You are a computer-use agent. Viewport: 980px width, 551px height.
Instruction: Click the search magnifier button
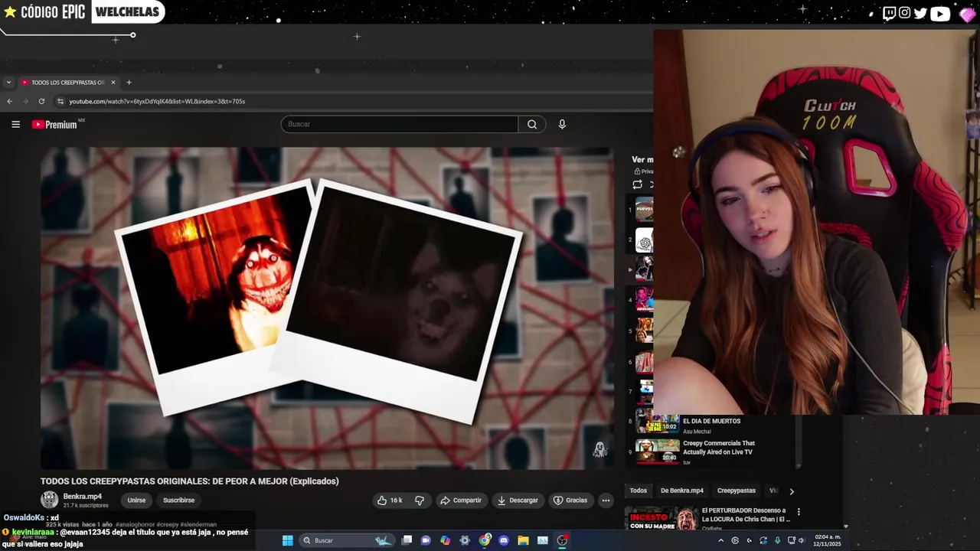532,124
